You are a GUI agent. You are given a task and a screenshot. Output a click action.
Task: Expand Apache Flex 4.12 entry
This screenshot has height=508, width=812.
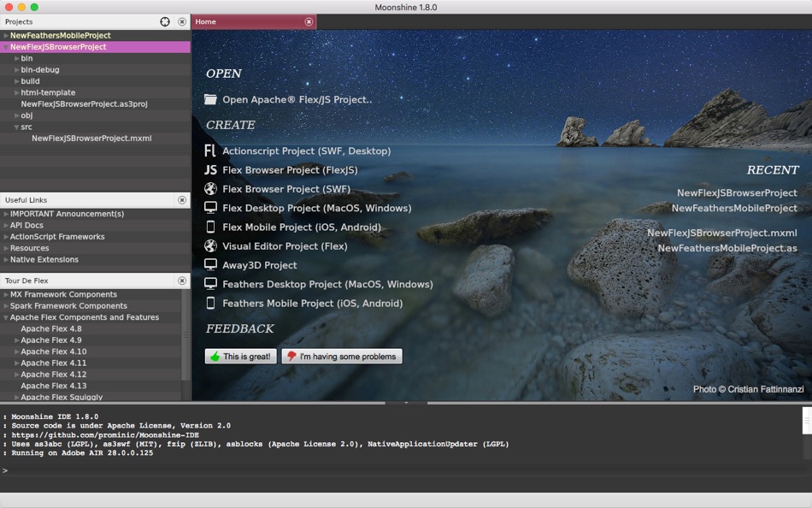tap(16, 375)
